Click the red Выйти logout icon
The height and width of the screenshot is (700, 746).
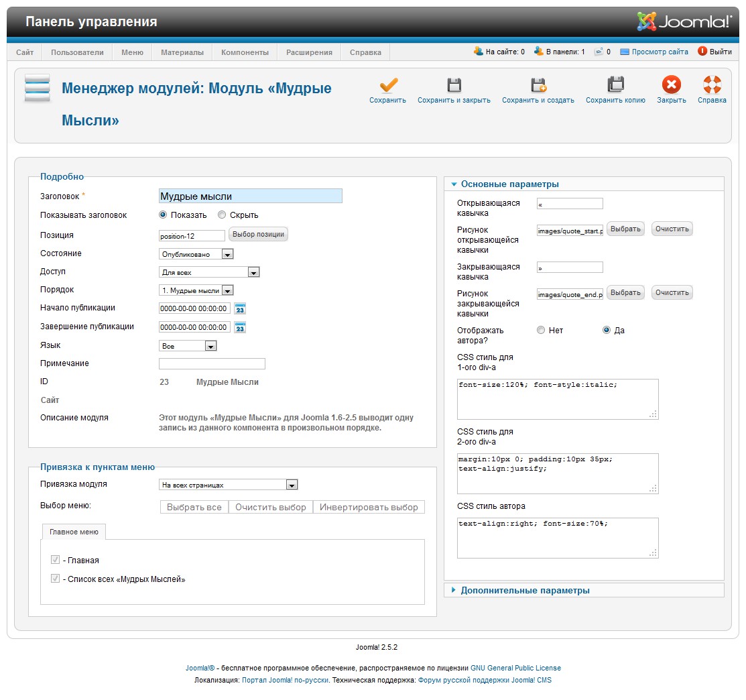click(702, 52)
